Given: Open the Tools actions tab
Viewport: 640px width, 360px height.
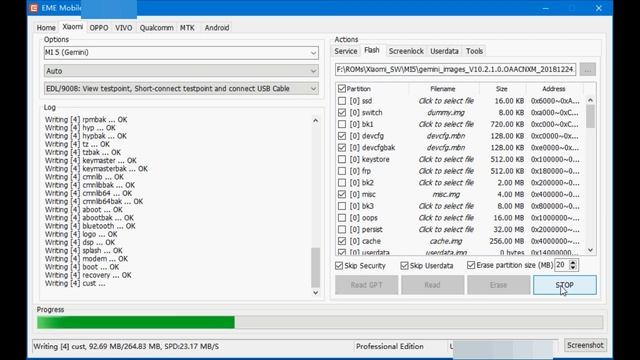Looking at the screenshot, I should (474, 51).
